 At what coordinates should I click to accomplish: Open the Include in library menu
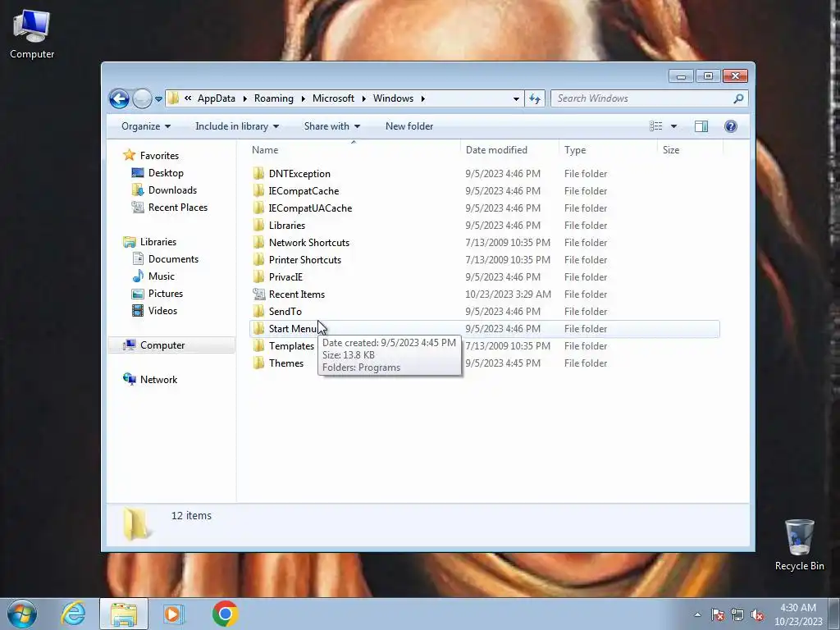(x=237, y=126)
